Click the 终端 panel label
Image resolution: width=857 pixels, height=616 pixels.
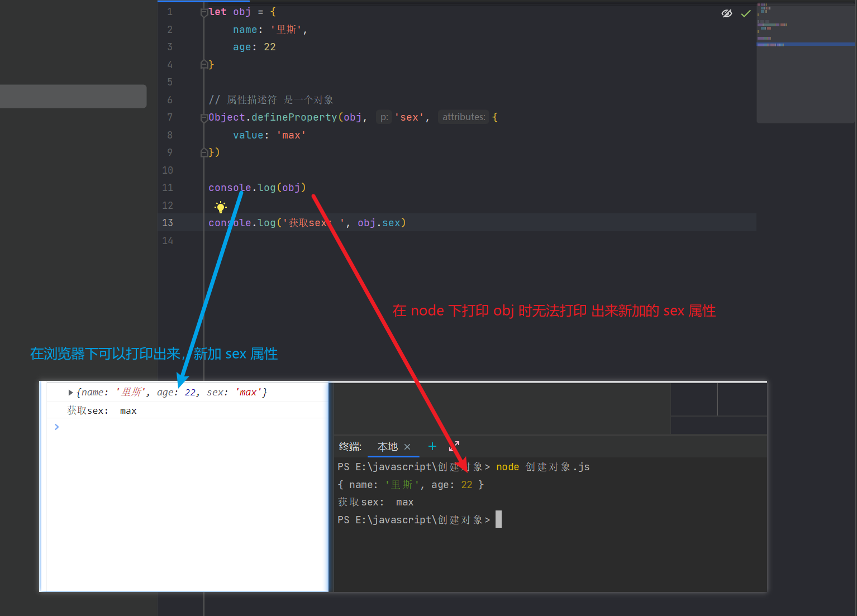(x=350, y=447)
